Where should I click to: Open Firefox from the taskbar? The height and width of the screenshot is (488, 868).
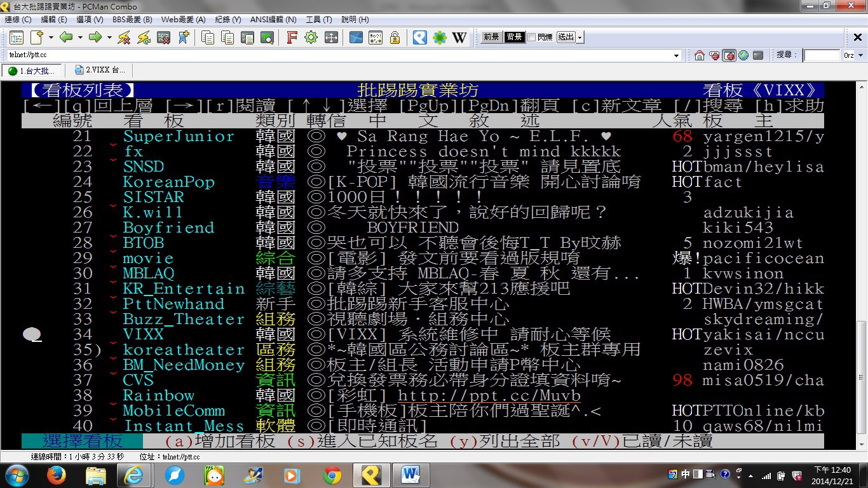[57, 475]
